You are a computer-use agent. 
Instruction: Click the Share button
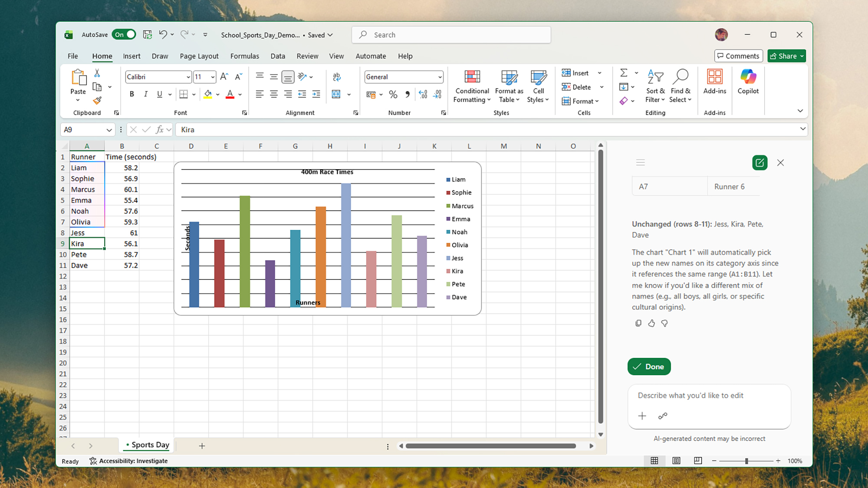click(x=786, y=56)
